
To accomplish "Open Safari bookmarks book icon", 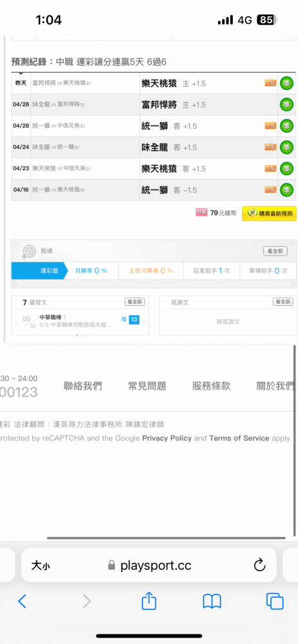I will [x=212, y=601].
